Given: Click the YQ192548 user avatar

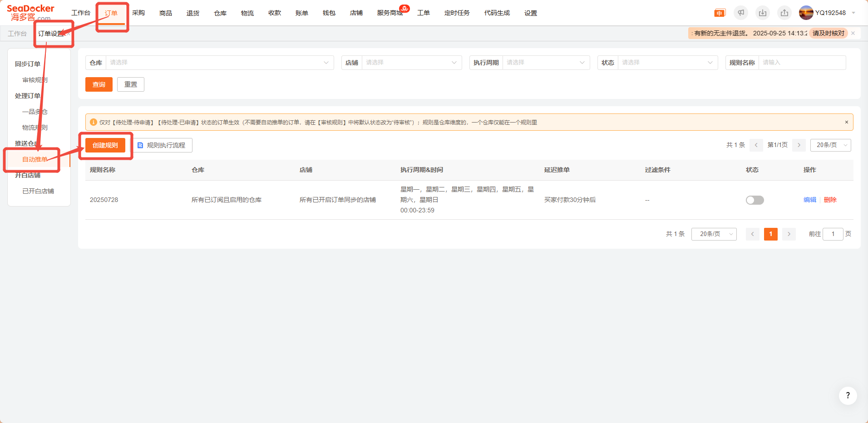Looking at the screenshot, I should click(x=806, y=13).
